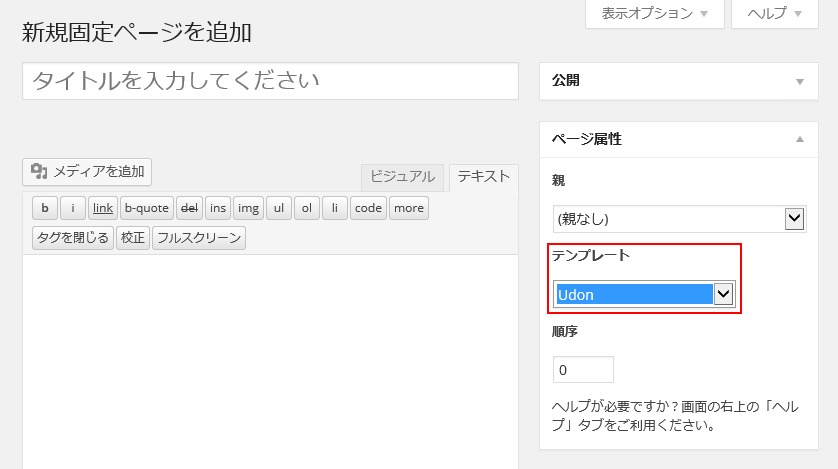This screenshot has width=838, height=469.
Task: Insert the more tag button
Action: point(408,208)
